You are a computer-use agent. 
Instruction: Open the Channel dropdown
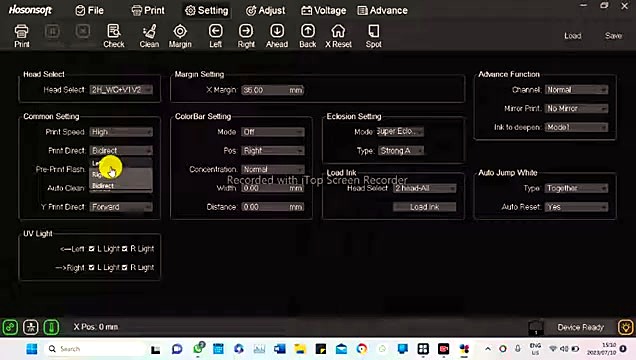pyautogui.click(x=576, y=90)
